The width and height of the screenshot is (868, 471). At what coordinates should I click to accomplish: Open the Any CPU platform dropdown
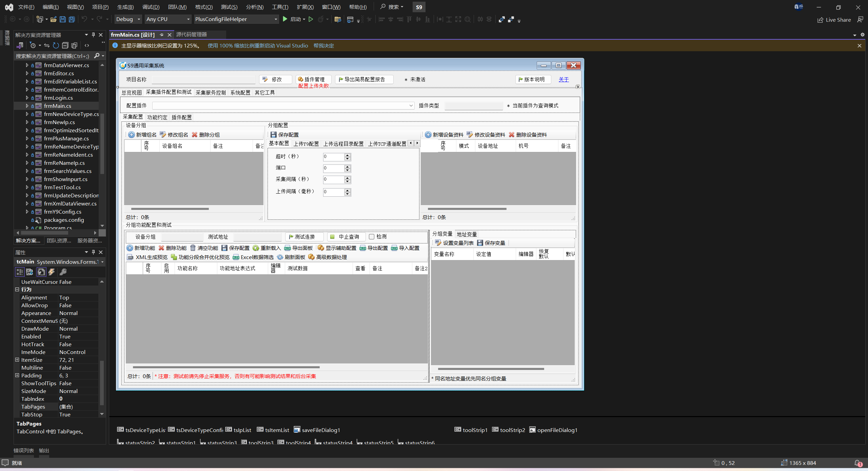pos(168,19)
